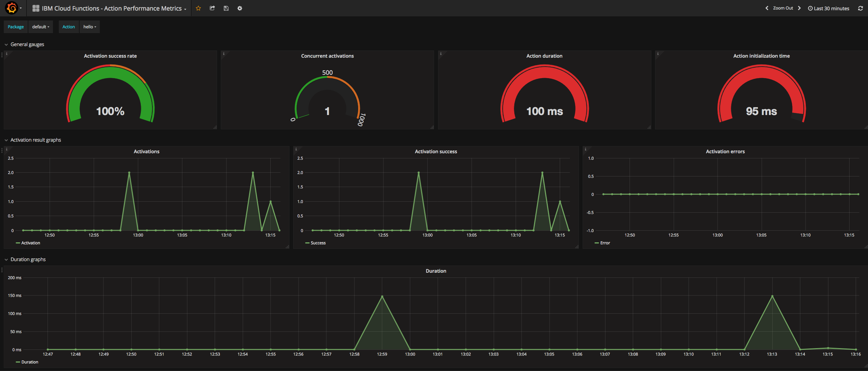Toggle the Success series legend entry
This screenshot has width=868, height=371.
[318, 243]
